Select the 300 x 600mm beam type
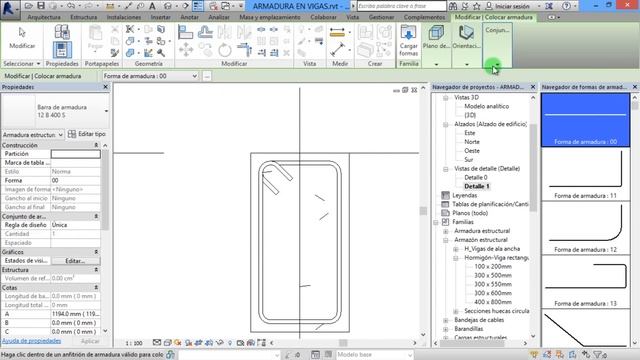Screen dimensions: 640x360 coord(493,293)
